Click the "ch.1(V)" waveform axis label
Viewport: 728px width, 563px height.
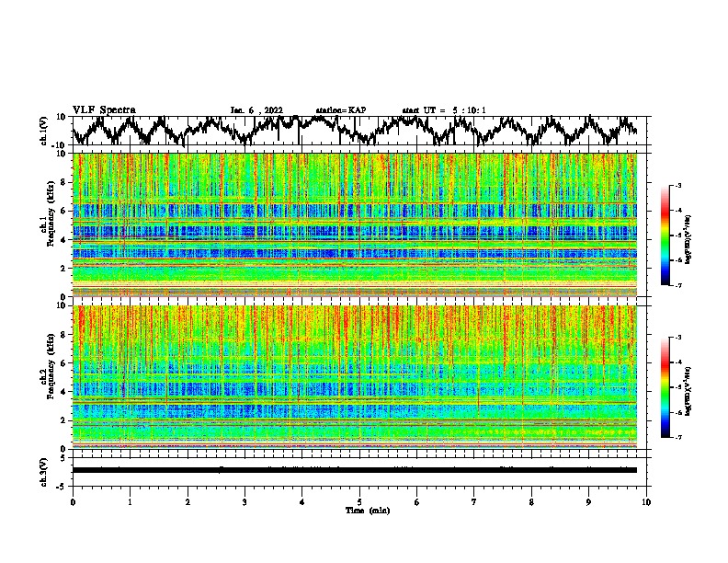[44, 131]
